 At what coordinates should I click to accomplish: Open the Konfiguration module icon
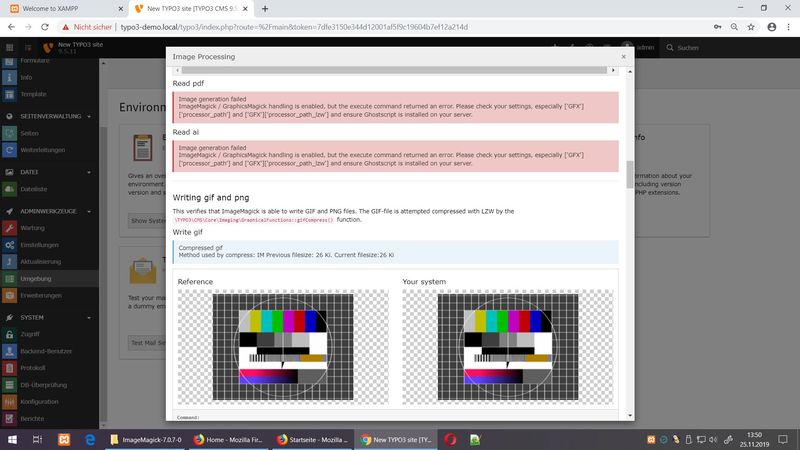tap(9, 402)
